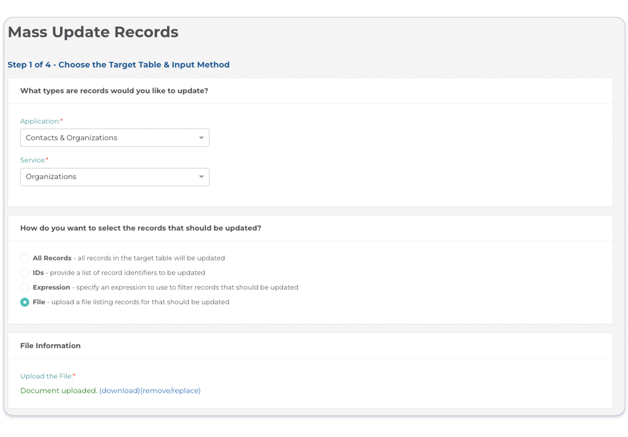Click the 'Organizations' value in the Service field
Screen dimensions: 628x437
(x=51, y=177)
